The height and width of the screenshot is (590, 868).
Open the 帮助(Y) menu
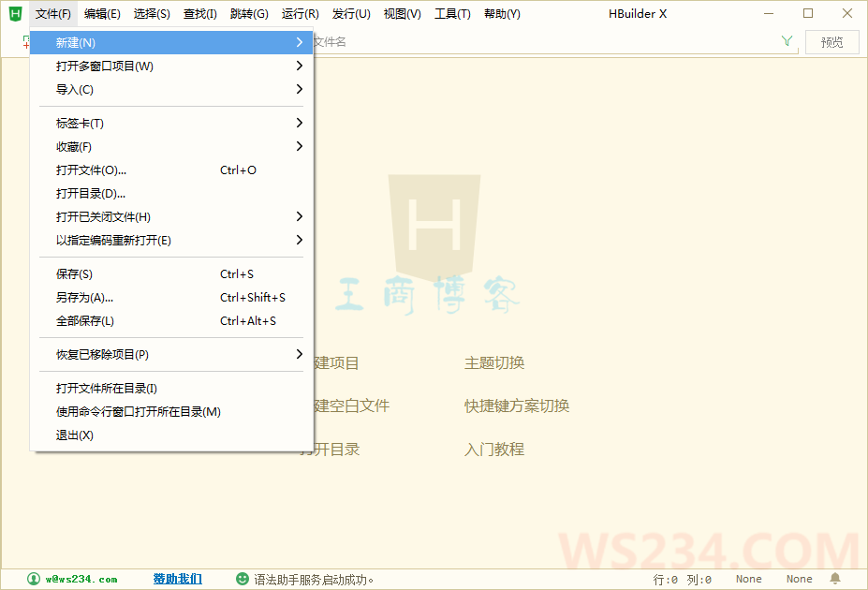click(x=502, y=14)
